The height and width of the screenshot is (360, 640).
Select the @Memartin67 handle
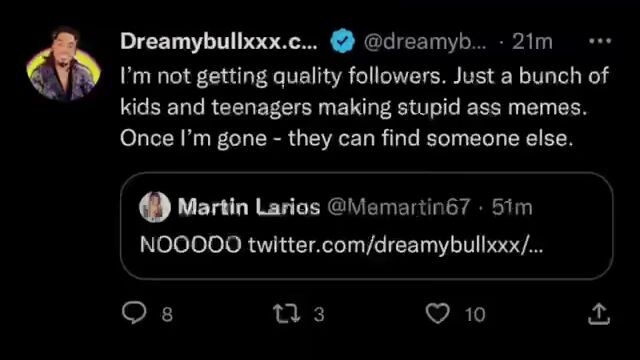pyautogui.click(x=399, y=207)
